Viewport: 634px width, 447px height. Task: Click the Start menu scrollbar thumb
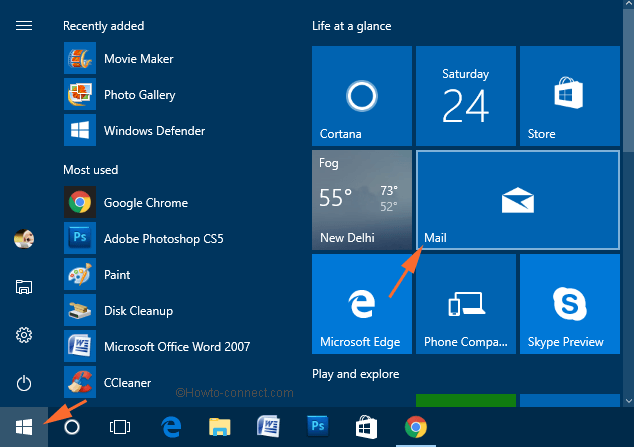628,80
